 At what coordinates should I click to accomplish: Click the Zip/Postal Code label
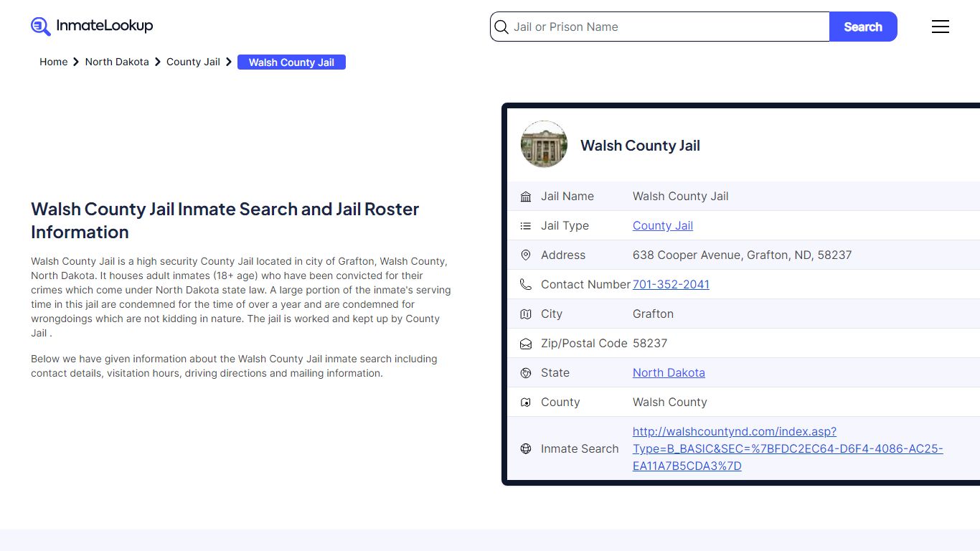[x=584, y=344]
